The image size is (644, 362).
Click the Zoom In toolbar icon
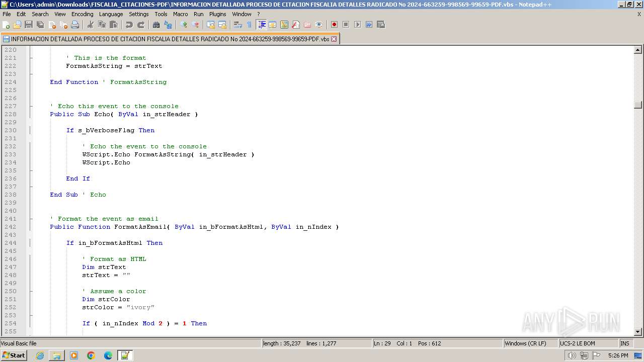[x=183, y=25]
